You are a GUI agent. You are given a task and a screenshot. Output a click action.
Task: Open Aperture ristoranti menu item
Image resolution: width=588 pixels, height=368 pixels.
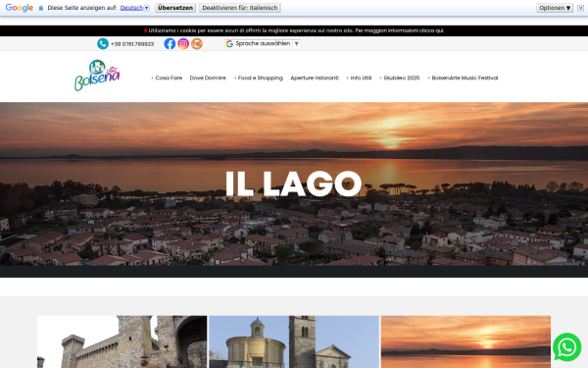click(x=315, y=79)
